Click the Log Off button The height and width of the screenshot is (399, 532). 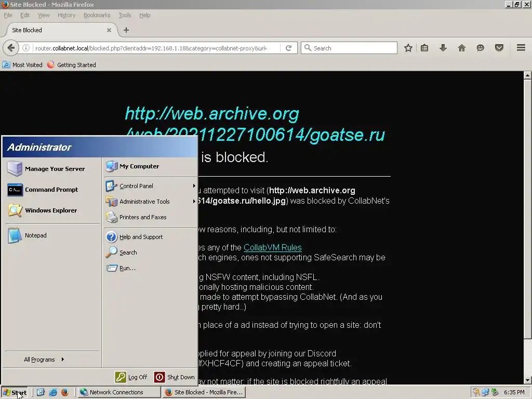(131, 377)
